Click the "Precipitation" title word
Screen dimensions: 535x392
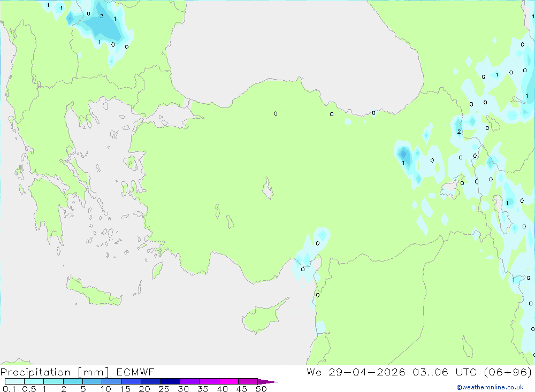(x=35, y=372)
